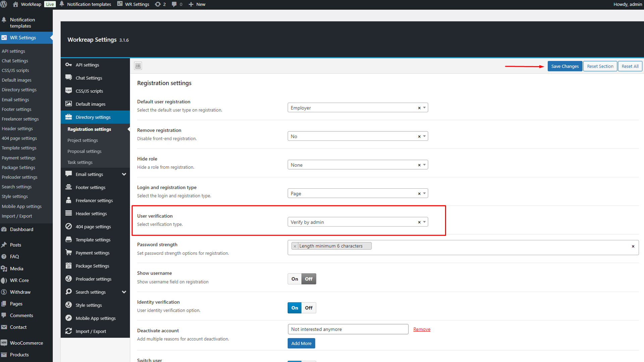Screen dimensions: 644x362
Task: Switch Identity verification to Off
Action: pyautogui.click(x=309, y=308)
